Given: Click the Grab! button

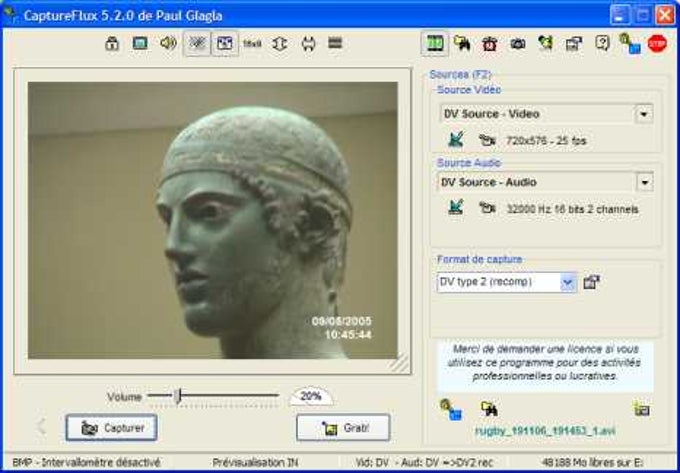Looking at the screenshot, I should (343, 428).
